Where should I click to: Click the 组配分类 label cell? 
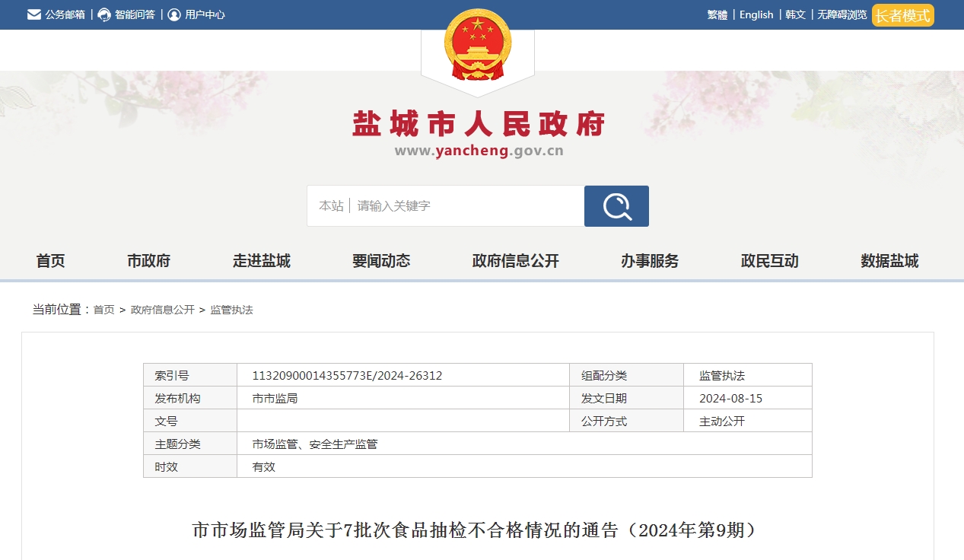pos(627,375)
